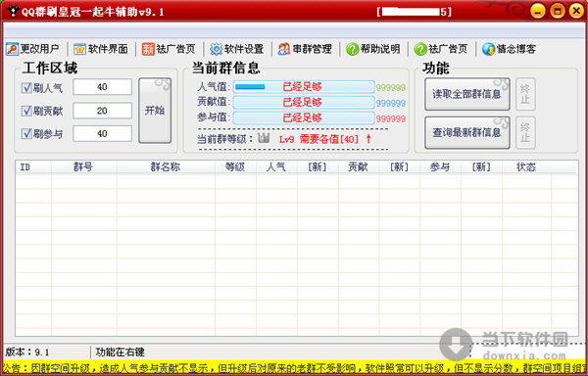Sort by the 等级 column header

click(x=235, y=167)
